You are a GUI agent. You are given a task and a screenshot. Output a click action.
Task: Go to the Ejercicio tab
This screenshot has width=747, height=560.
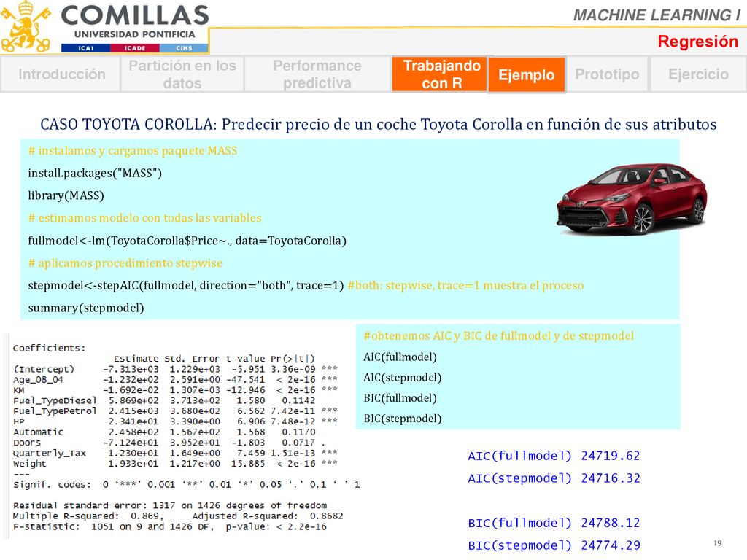click(698, 74)
